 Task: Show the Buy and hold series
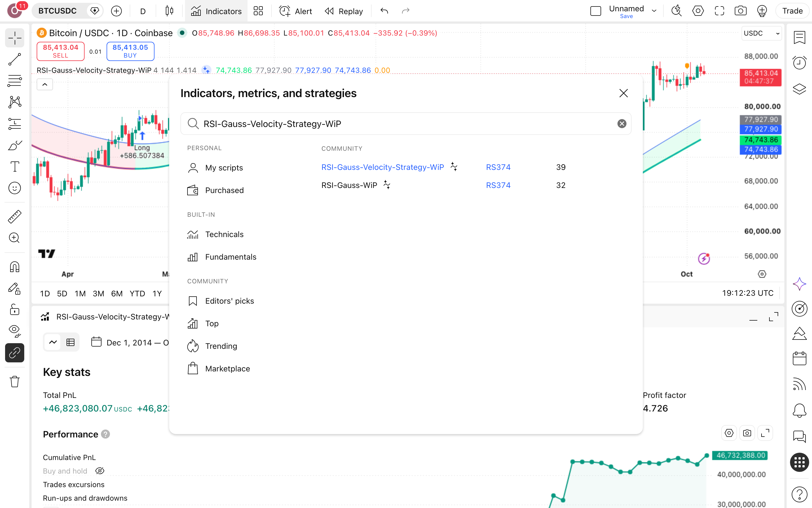pos(100,471)
